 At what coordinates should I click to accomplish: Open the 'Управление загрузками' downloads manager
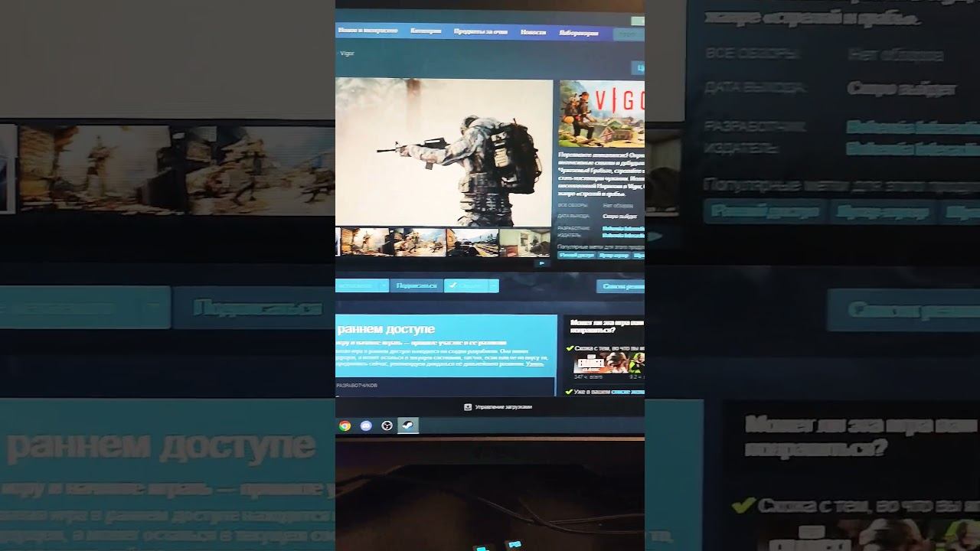[x=503, y=407]
